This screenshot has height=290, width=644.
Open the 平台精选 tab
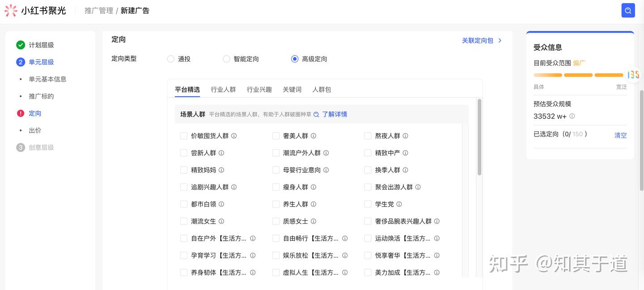(x=187, y=90)
